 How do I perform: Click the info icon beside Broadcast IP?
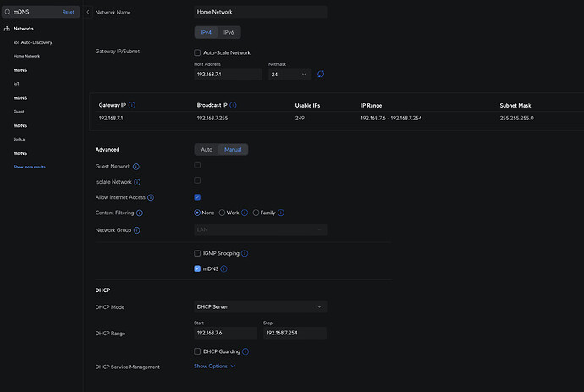pyautogui.click(x=233, y=105)
